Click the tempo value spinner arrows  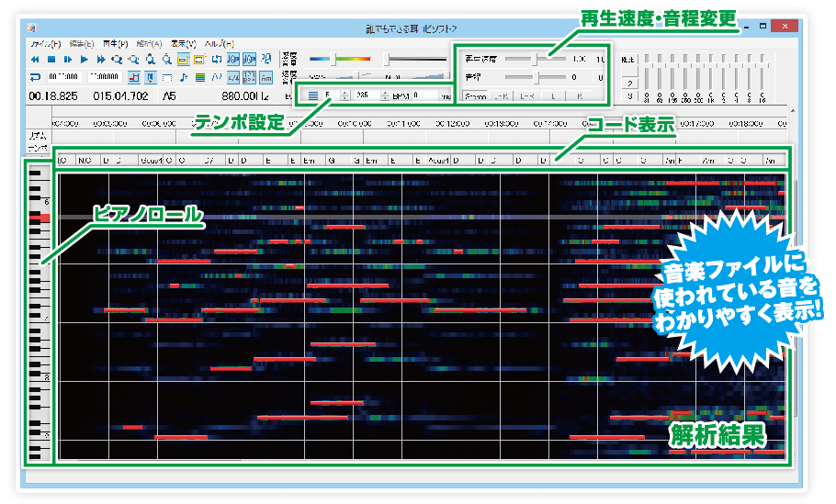(384, 95)
